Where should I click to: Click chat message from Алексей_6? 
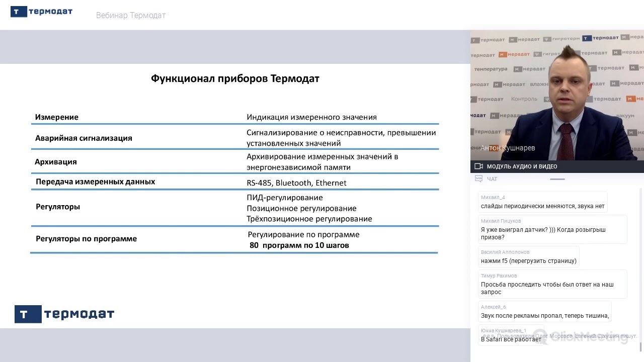point(544,312)
